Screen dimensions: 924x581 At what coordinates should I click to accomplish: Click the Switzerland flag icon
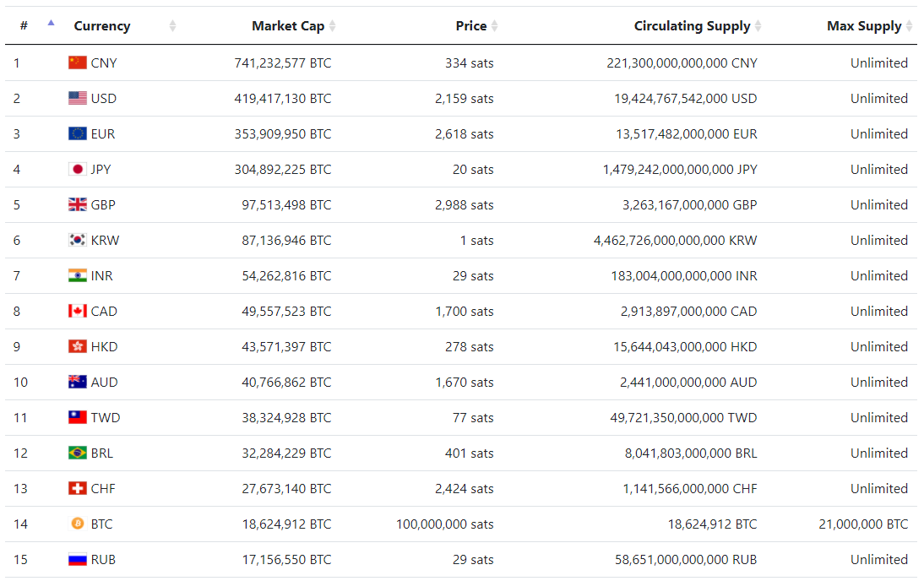click(x=78, y=488)
